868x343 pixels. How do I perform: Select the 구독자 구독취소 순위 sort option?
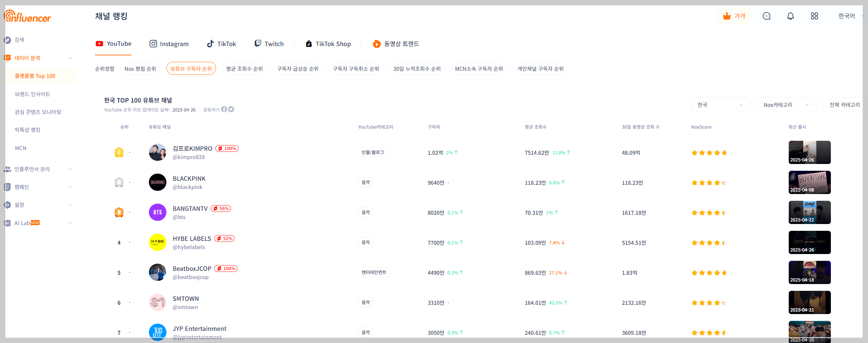pos(356,69)
